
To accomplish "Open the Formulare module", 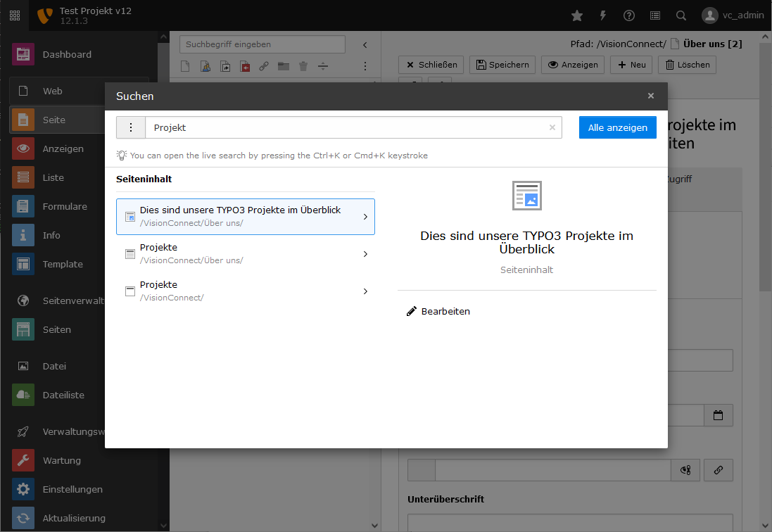I will (x=56, y=206).
